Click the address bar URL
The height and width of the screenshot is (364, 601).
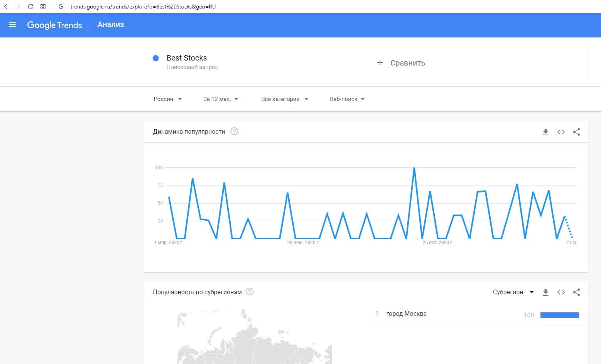(143, 7)
